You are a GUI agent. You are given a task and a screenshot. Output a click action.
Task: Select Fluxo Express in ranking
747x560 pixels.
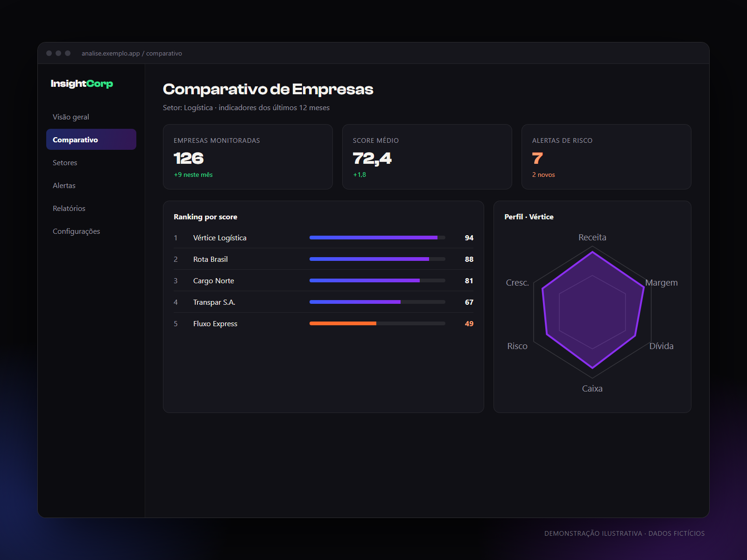[x=324, y=323]
